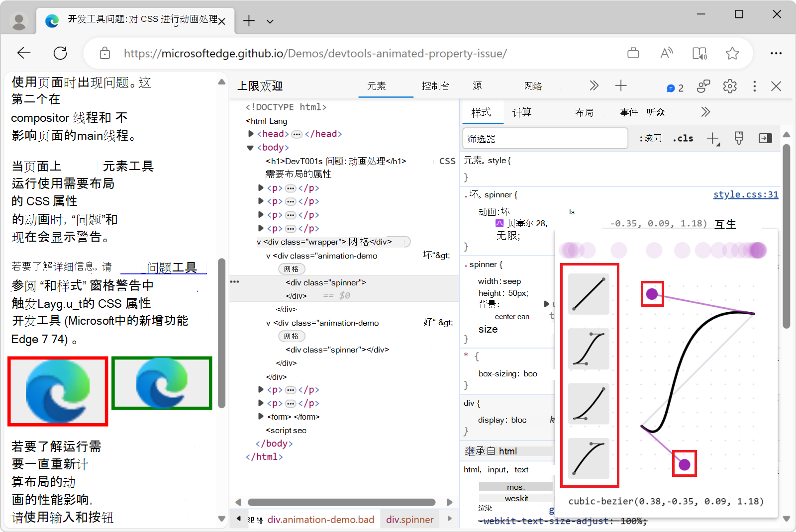The image size is (796, 532).
Task: Click the move DevTools to side panel icon
Action: click(x=765, y=138)
